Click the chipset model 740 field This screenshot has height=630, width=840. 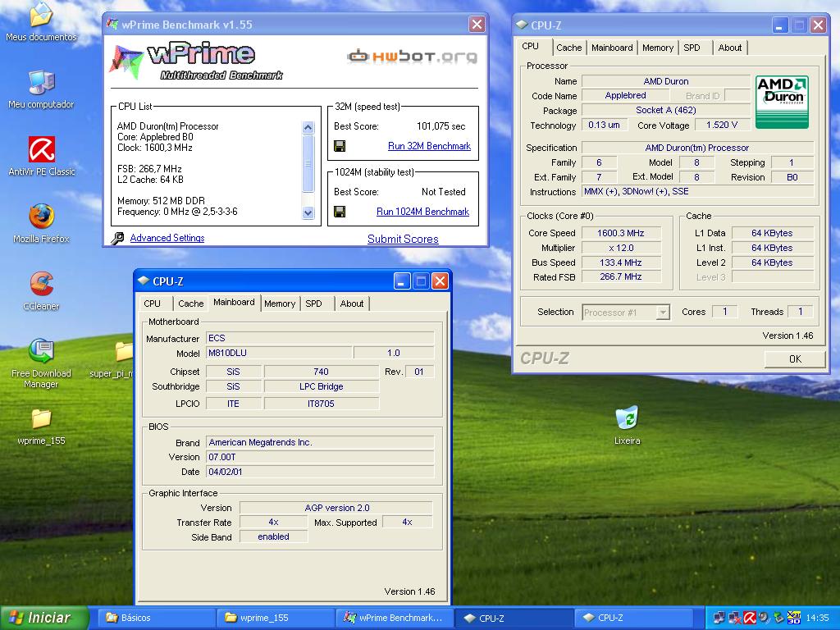321,372
